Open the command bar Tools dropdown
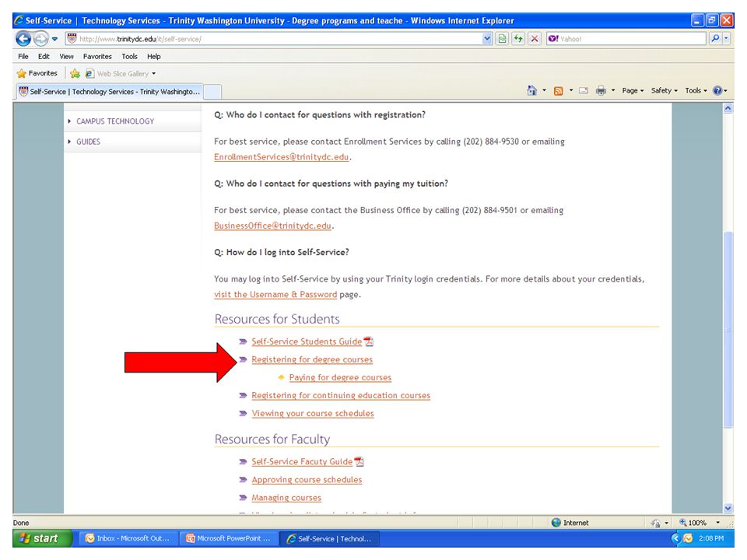 point(696,90)
